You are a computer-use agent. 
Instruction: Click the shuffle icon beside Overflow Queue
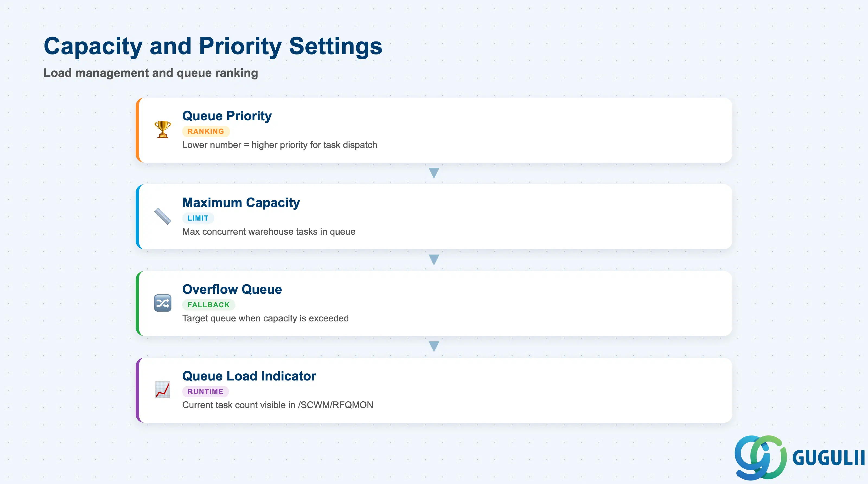coord(162,303)
